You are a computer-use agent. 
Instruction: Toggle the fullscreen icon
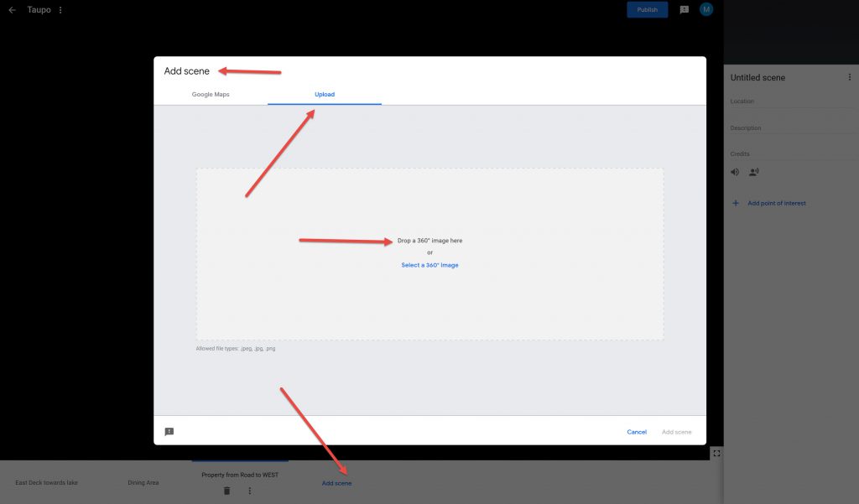(716, 453)
